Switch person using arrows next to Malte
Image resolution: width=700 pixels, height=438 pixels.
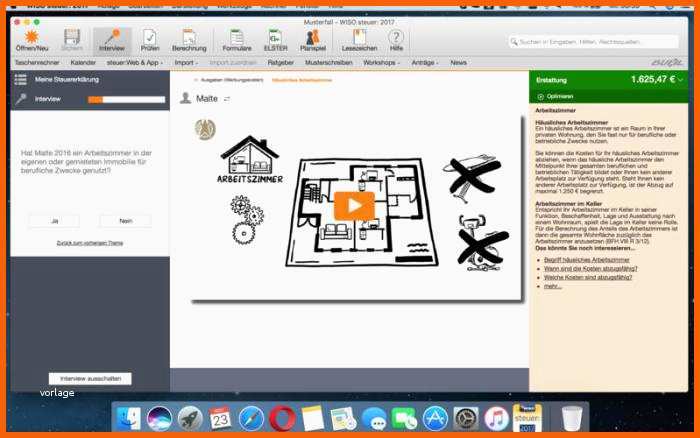click(227, 98)
